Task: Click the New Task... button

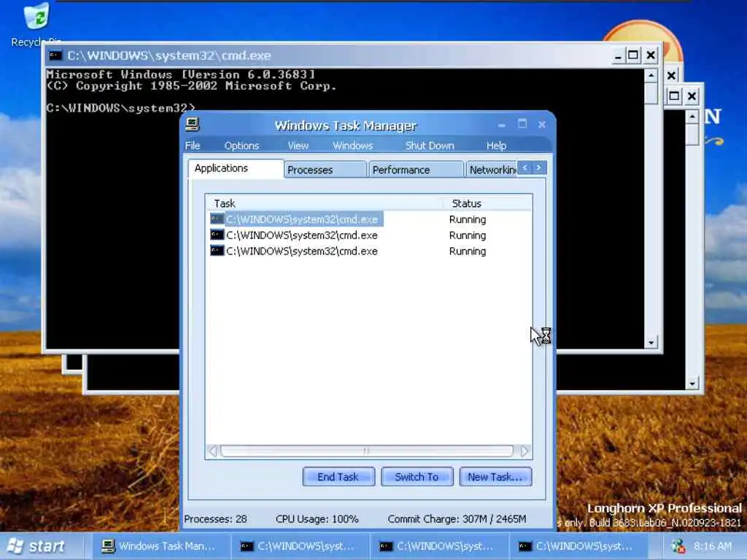Action: point(495,477)
